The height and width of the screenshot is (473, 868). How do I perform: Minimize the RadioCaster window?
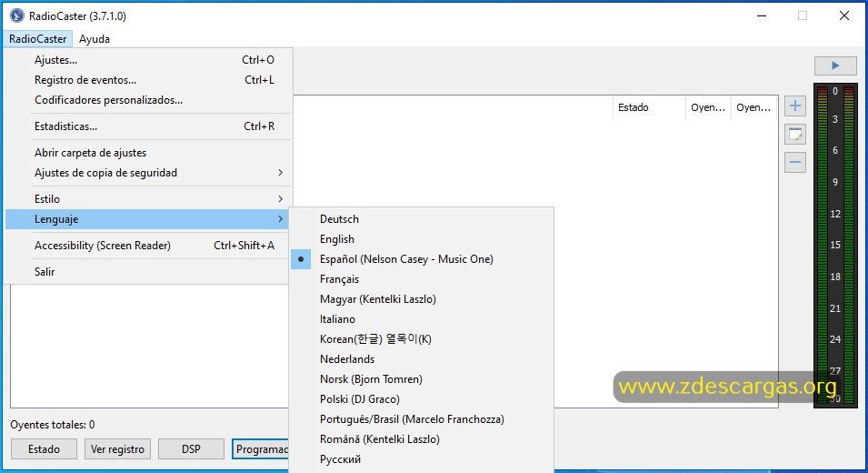pos(762,15)
